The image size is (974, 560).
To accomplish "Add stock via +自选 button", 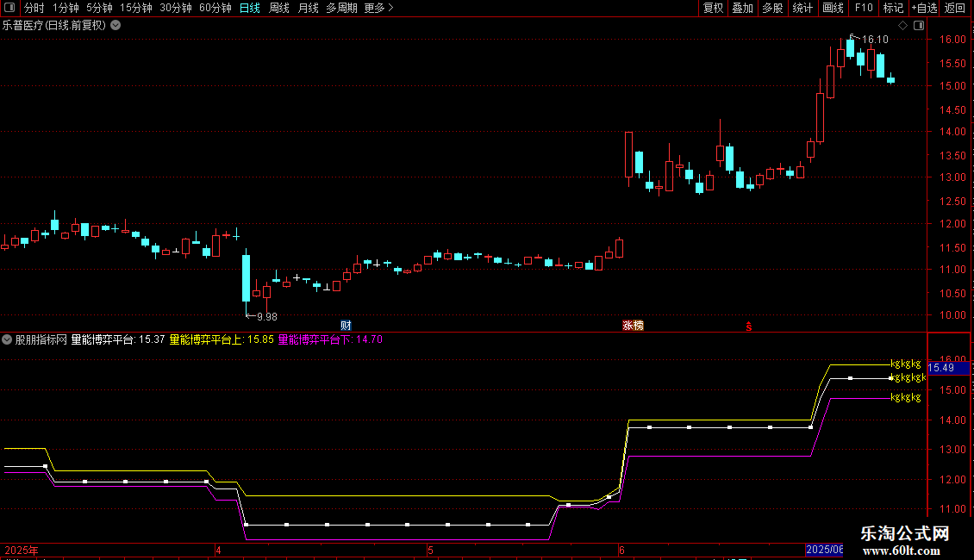I will coord(924,8).
